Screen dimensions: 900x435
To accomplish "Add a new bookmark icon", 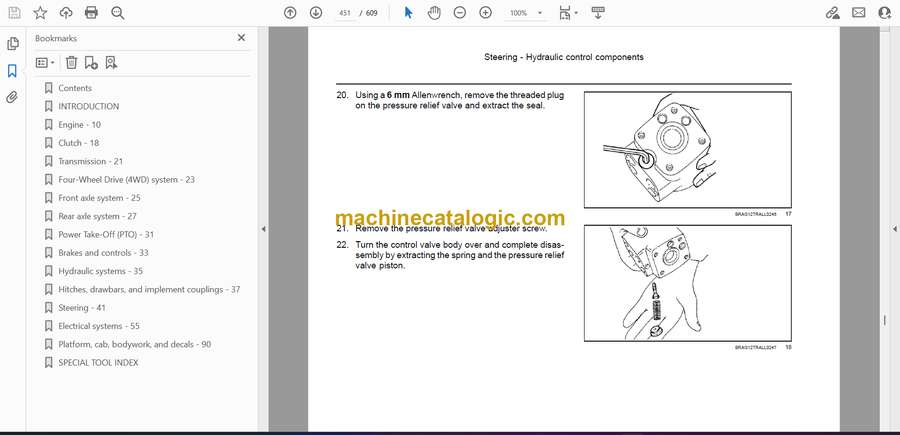I will [x=91, y=63].
